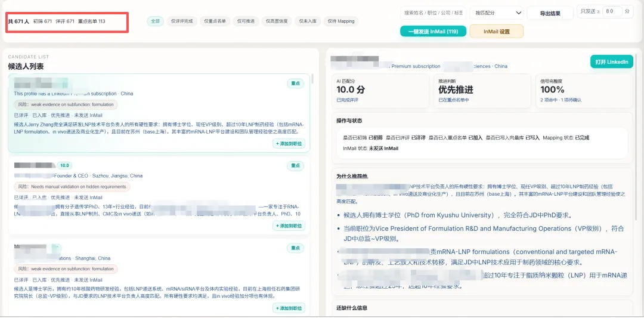This screenshot has height=318, width=644.
Task: Click the 初筛 671 statistic
Action: 43,21
